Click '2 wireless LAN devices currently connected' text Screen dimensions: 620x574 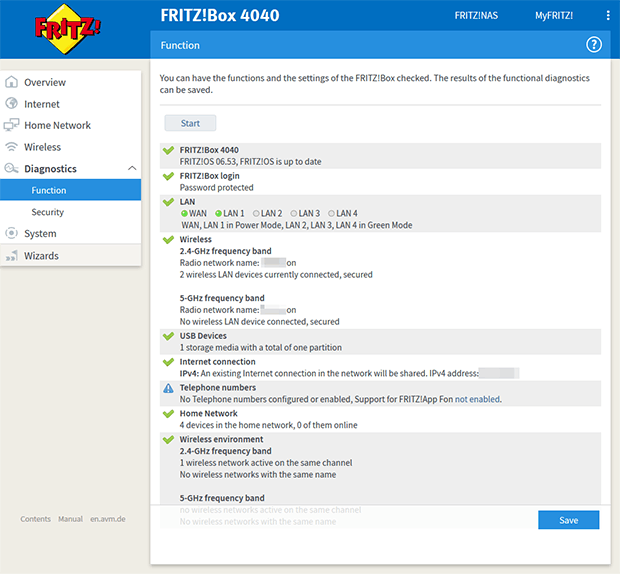click(x=276, y=275)
